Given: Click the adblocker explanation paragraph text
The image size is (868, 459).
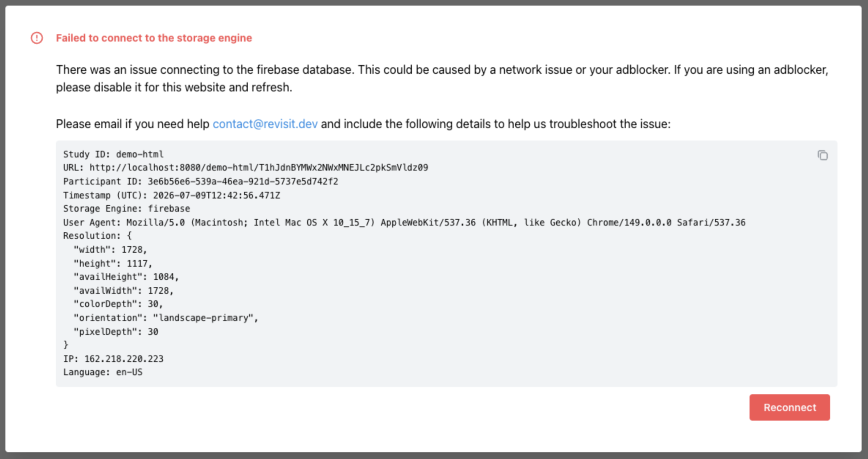Looking at the screenshot, I should click(442, 78).
